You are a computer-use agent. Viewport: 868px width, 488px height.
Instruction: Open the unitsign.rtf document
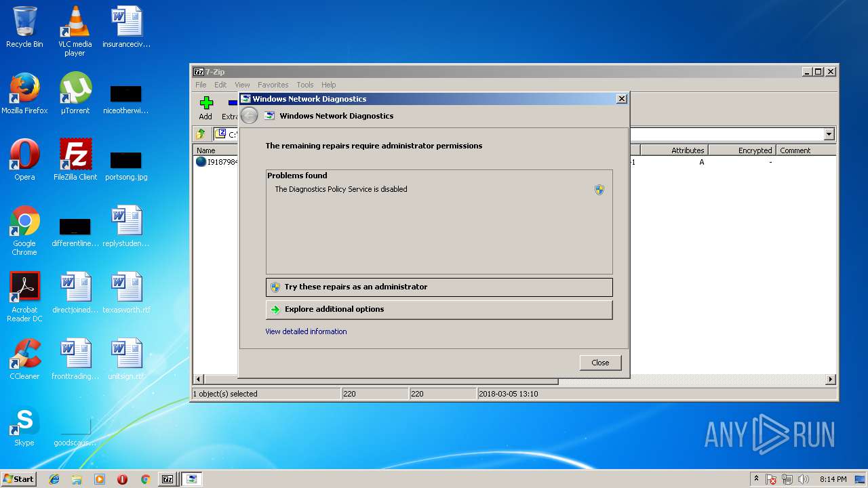126,359
